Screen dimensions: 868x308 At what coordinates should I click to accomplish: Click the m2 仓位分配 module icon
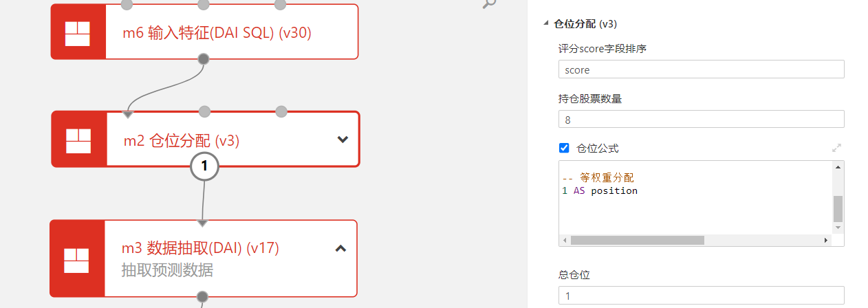click(78, 140)
